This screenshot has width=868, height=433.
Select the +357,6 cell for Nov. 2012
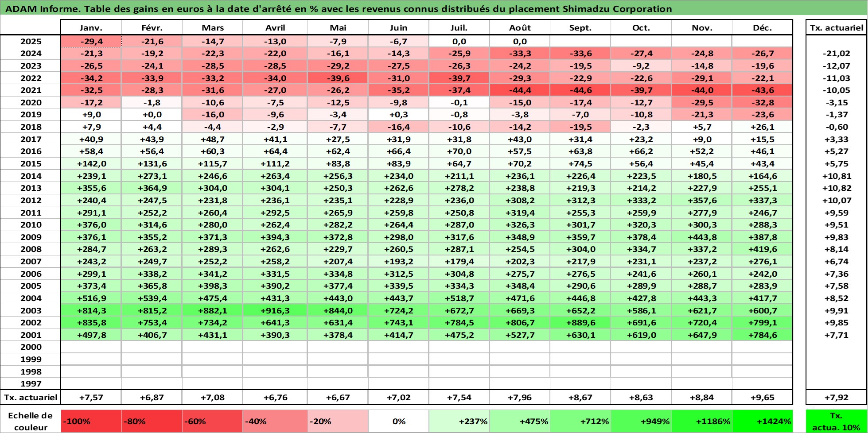[x=702, y=201]
